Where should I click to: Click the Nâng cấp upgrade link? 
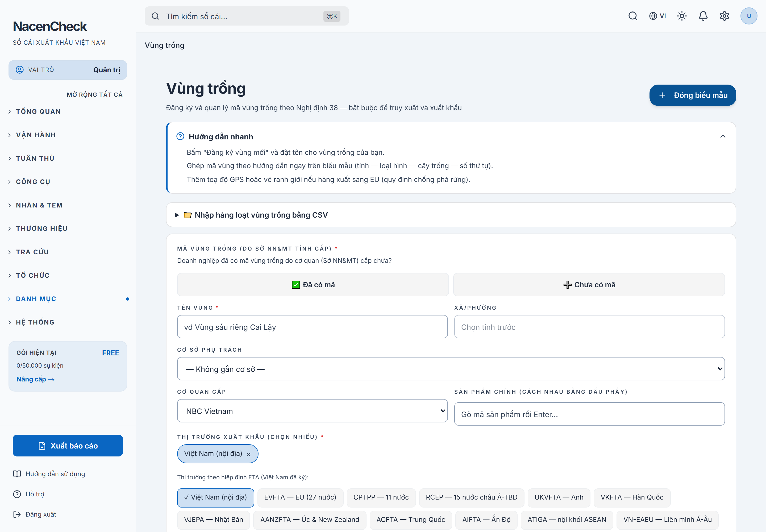[35, 379]
